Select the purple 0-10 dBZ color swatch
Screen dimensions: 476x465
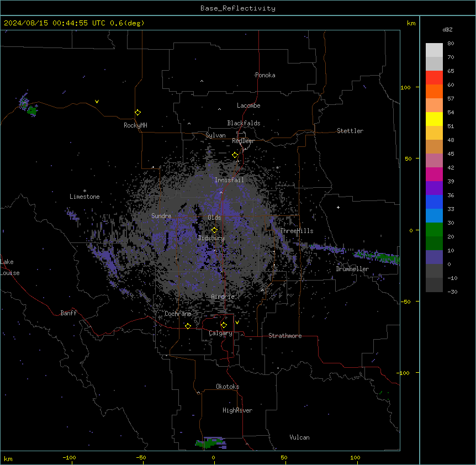434,257
